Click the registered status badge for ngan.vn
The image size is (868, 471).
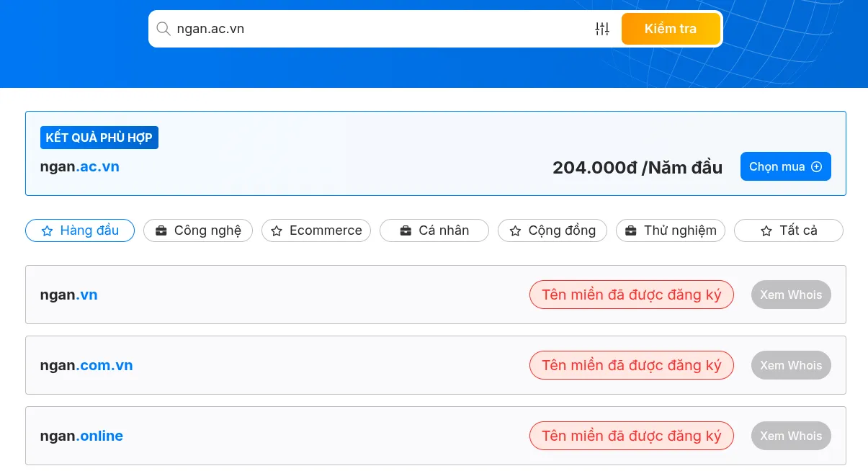(631, 295)
